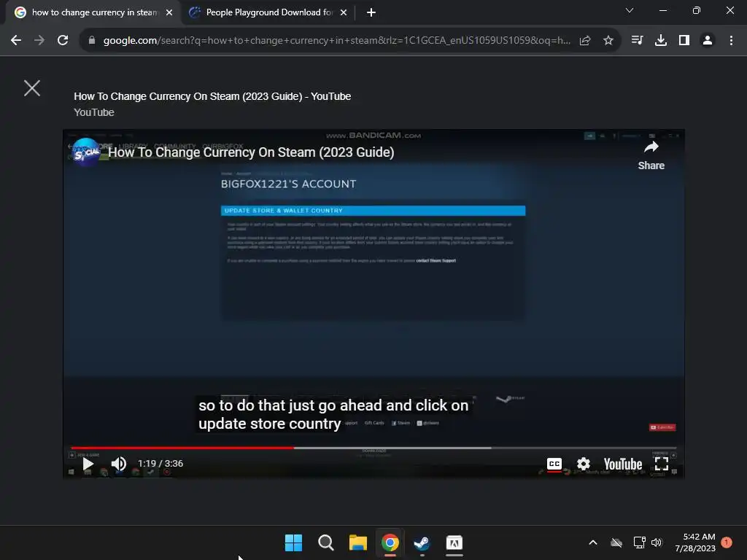Screen dimensions: 747x560
Task: Open the Social channel avatar
Action: point(86,152)
